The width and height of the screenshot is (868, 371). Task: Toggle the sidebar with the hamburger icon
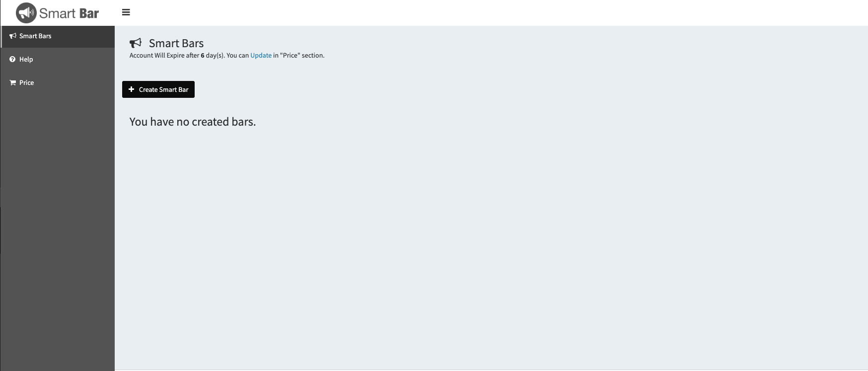tap(126, 12)
